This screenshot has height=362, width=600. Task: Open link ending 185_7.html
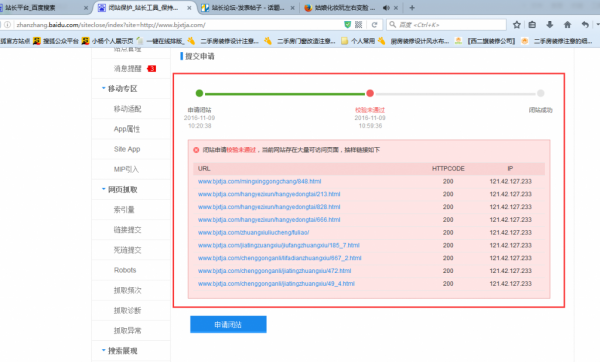[x=279, y=245]
